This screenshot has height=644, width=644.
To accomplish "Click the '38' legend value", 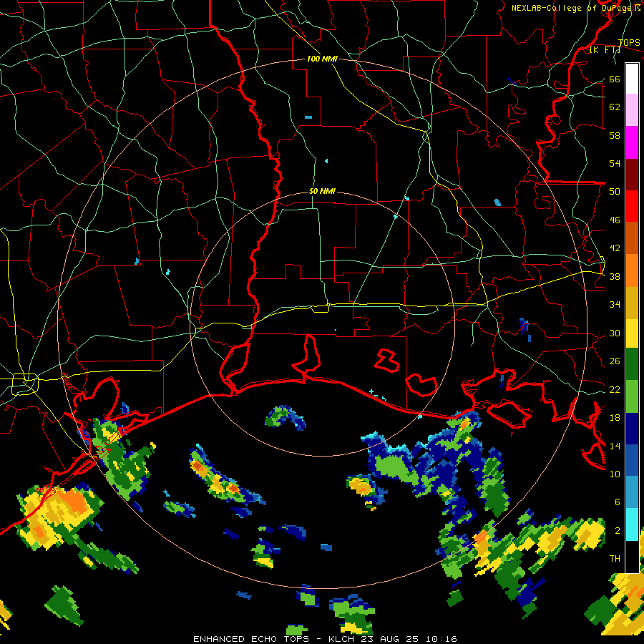I will pyautogui.click(x=615, y=276).
